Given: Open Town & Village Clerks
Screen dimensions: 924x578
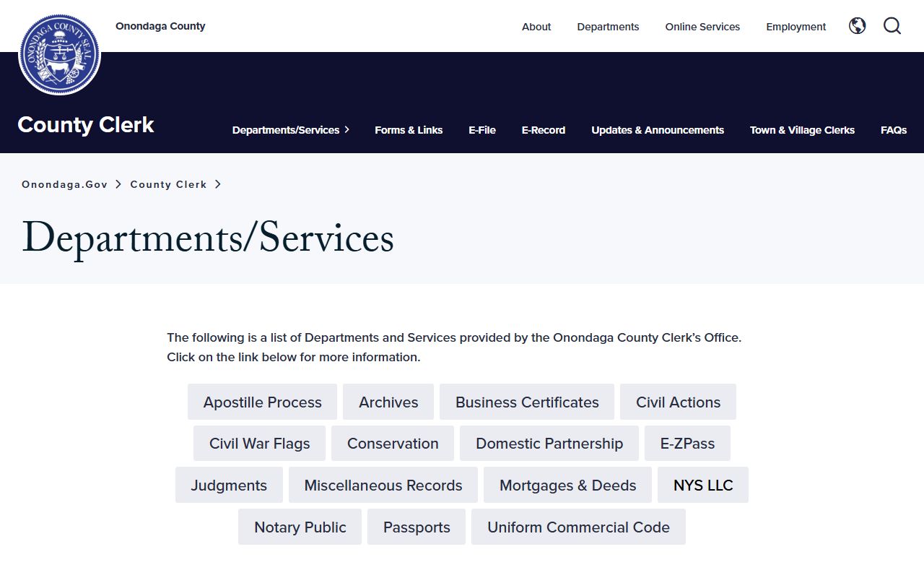Looking at the screenshot, I should pyautogui.click(x=802, y=130).
